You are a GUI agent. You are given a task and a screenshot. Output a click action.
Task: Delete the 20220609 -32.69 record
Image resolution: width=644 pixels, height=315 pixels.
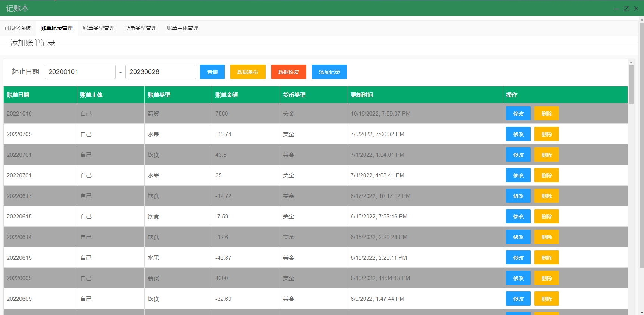tap(547, 299)
